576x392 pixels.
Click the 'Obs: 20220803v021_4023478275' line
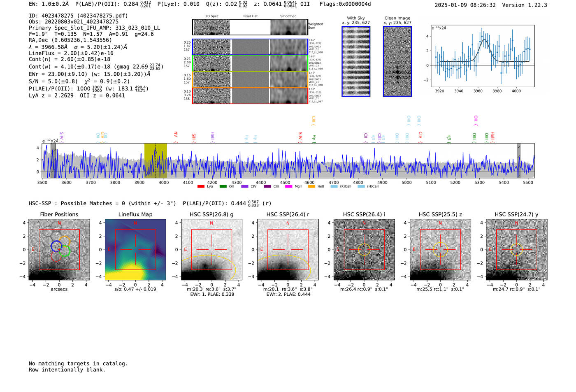tap(74, 21)
